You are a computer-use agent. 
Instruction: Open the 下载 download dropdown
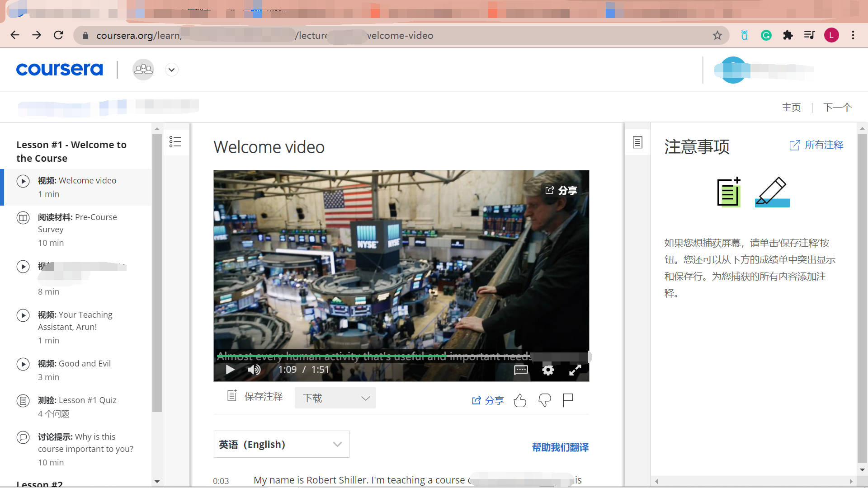point(335,398)
